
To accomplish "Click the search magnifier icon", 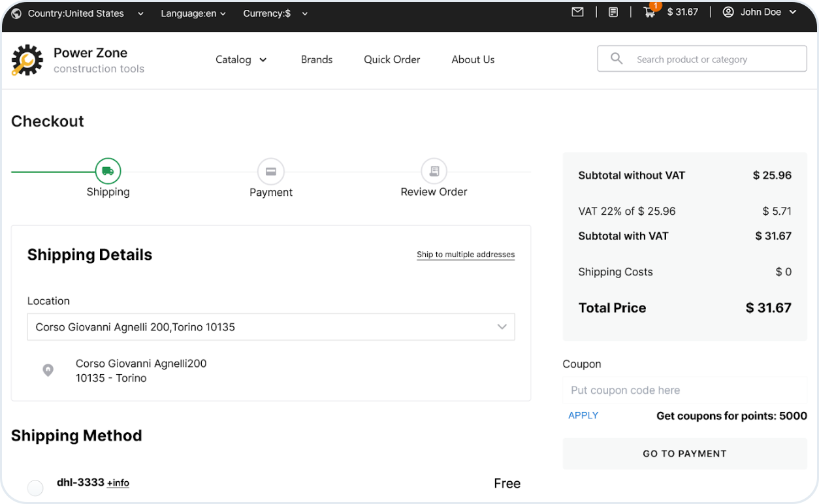I will coord(617,59).
